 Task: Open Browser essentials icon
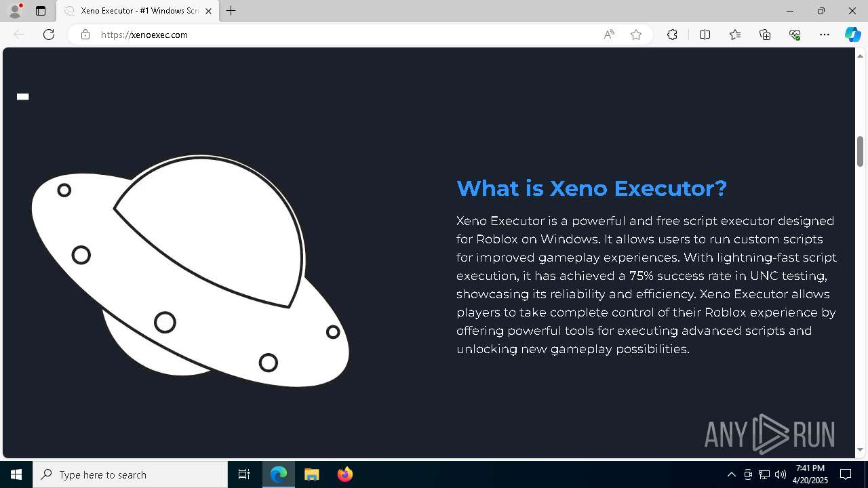[x=795, y=35]
